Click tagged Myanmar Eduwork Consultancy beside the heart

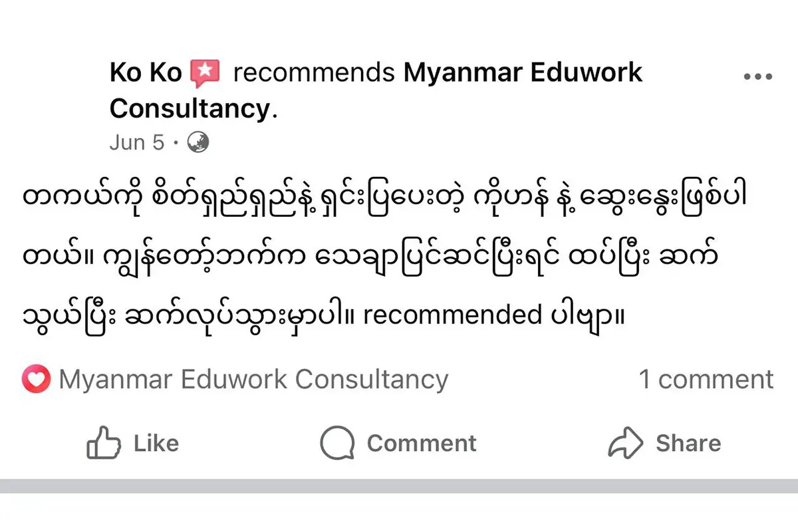tap(253, 379)
